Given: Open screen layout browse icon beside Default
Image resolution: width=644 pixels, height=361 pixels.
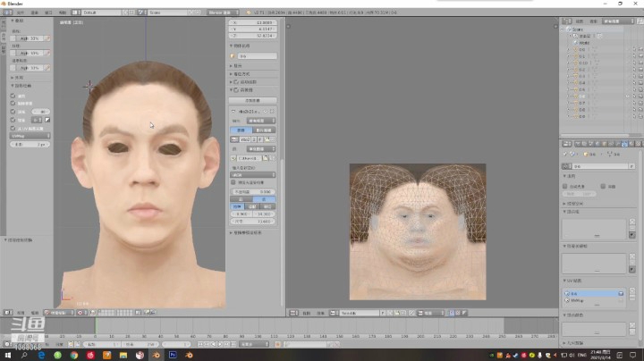Looking at the screenshot, I should point(76,13).
